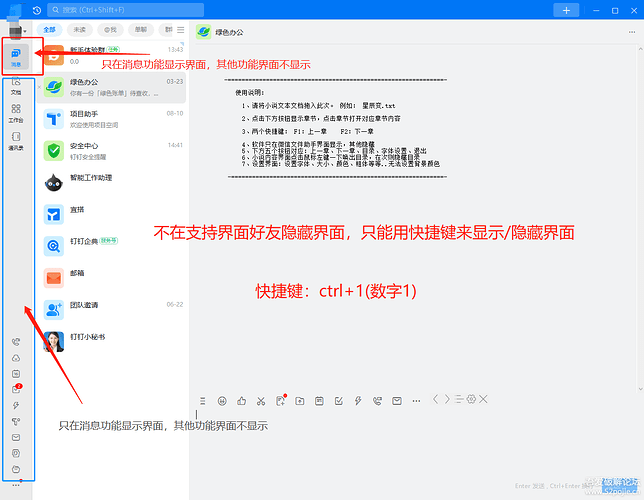644x500 pixels.
Task: Open the 通讯录 (Contacts) sidebar icon
Action: 16,140
